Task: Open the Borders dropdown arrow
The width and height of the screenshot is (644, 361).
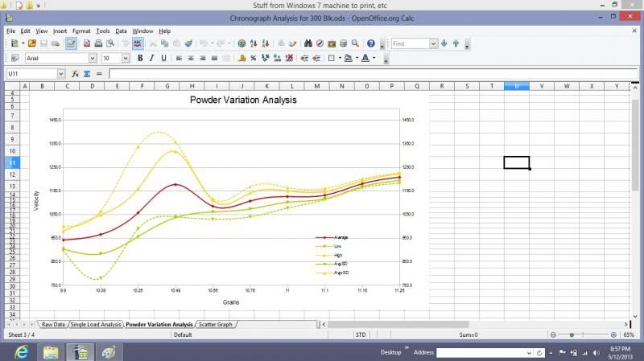Action: point(340,58)
